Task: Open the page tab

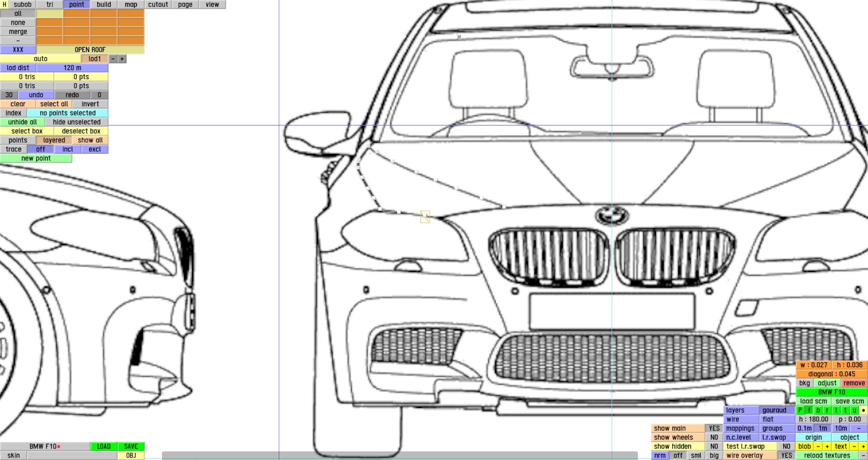Action: pos(185,5)
